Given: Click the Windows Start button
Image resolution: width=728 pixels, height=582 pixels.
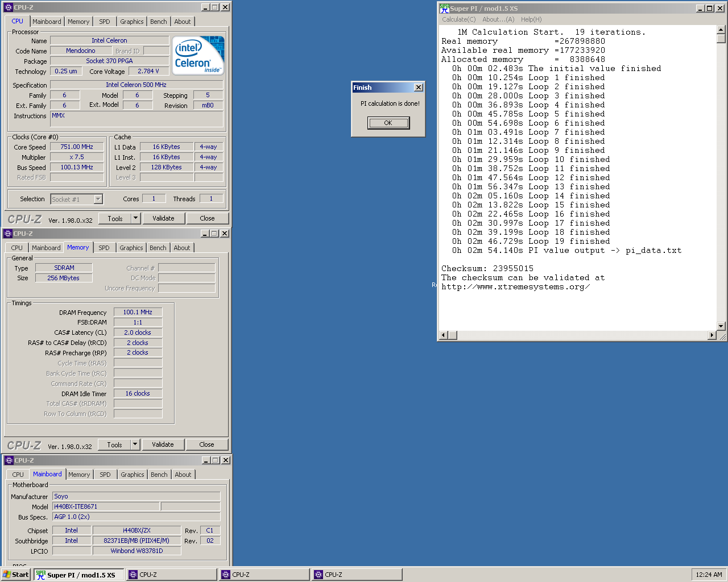Looking at the screenshot, I should pyautogui.click(x=16, y=575).
